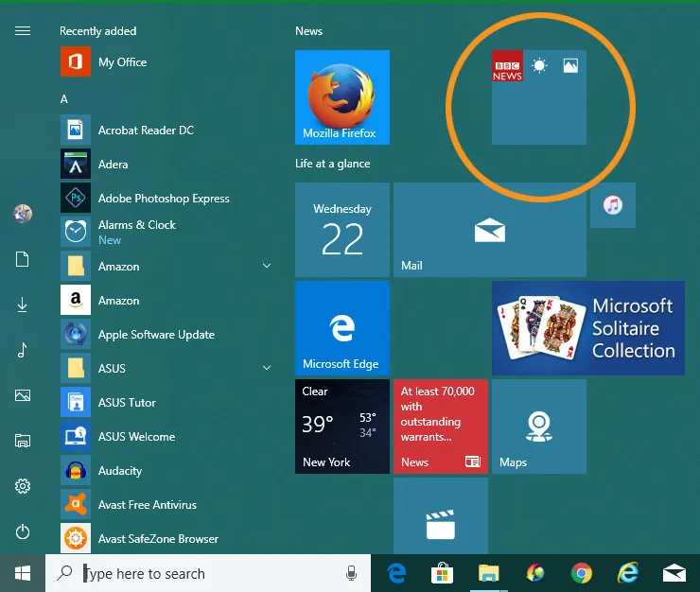Viewport: 700px width, 592px height.
Task: Open Edge from the taskbar
Action: 396,573
